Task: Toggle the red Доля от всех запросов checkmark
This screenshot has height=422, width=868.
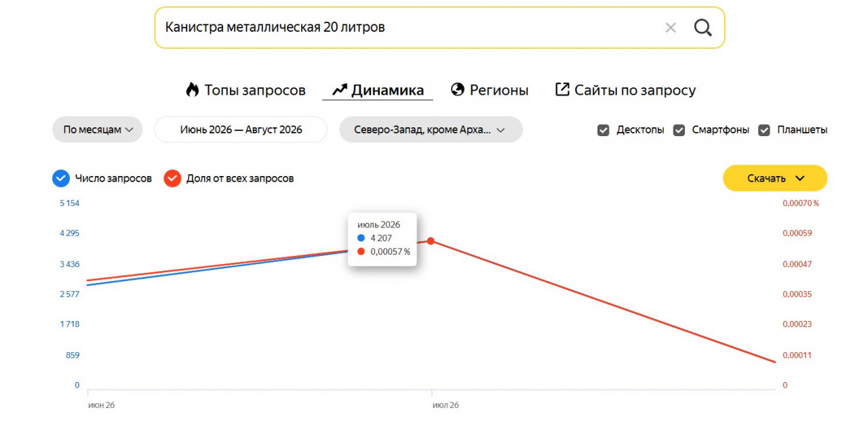Action: [x=172, y=178]
